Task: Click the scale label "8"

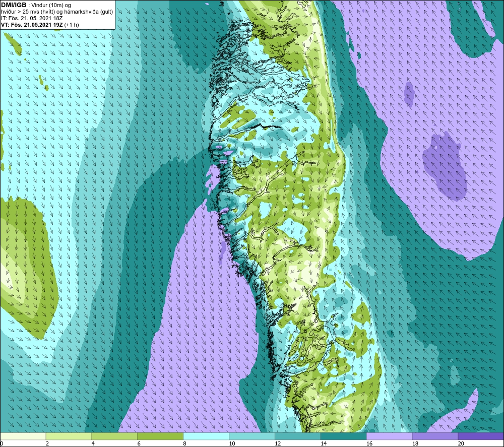Action: click(185, 443)
